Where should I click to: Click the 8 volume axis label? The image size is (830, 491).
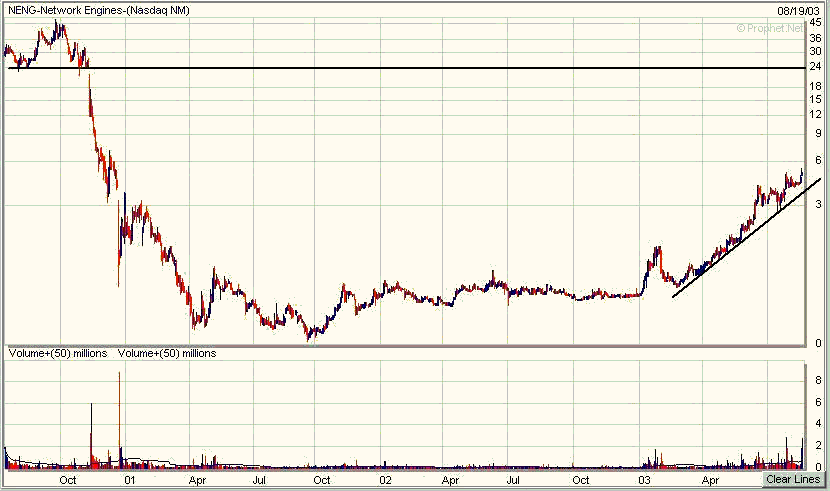(818, 380)
